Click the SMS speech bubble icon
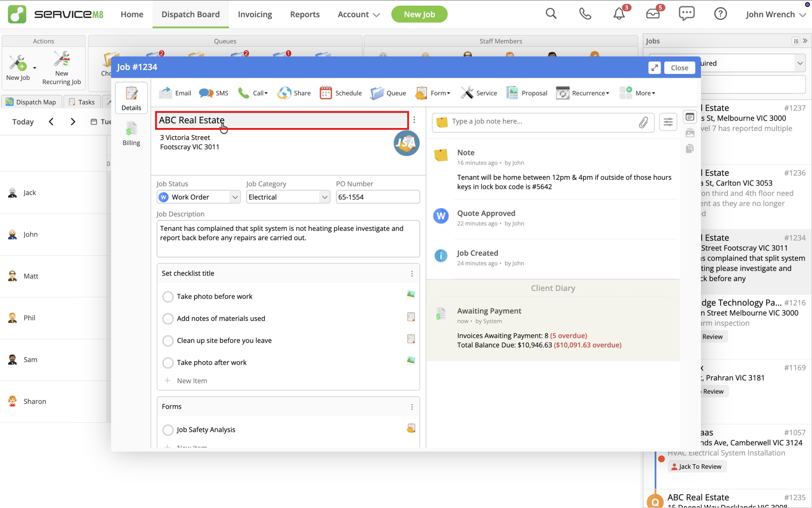This screenshot has height=508, width=812. pos(206,93)
